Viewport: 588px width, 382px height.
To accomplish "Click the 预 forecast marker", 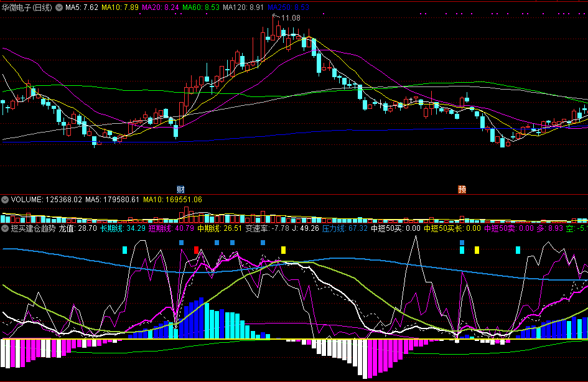I will (x=462, y=189).
